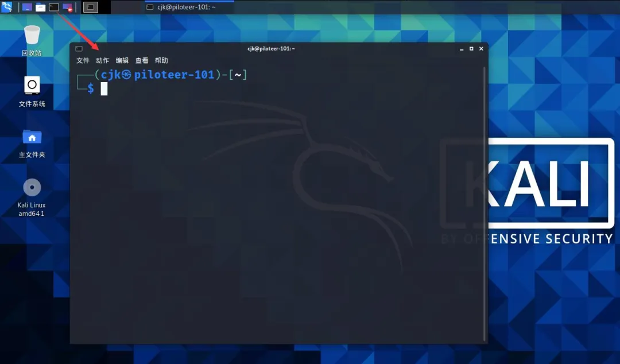Select the 文件系统 desktop icon
The height and width of the screenshot is (364, 620).
click(x=32, y=92)
